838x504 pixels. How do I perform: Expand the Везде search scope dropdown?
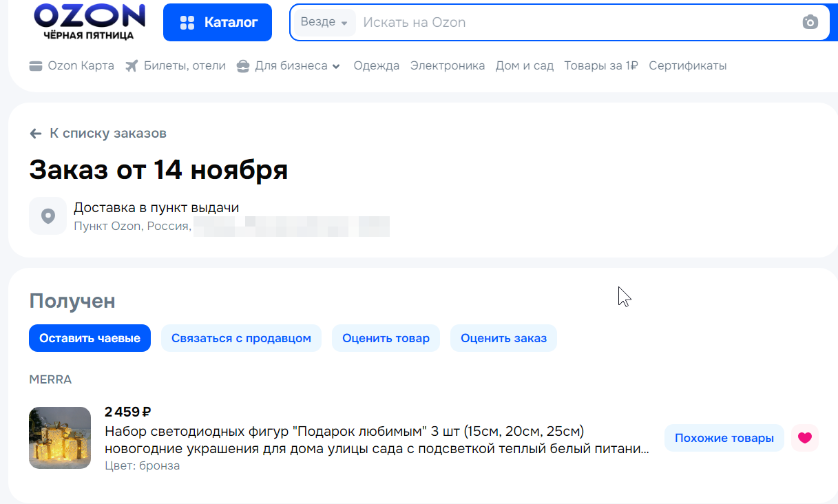pyautogui.click(x=324, y=23)
